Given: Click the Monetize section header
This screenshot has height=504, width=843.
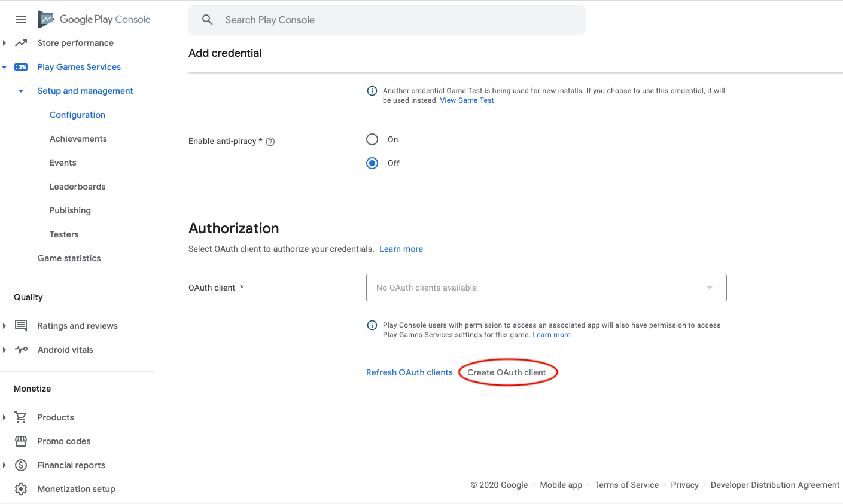Looking at the screenshot, I should point(32,389).
